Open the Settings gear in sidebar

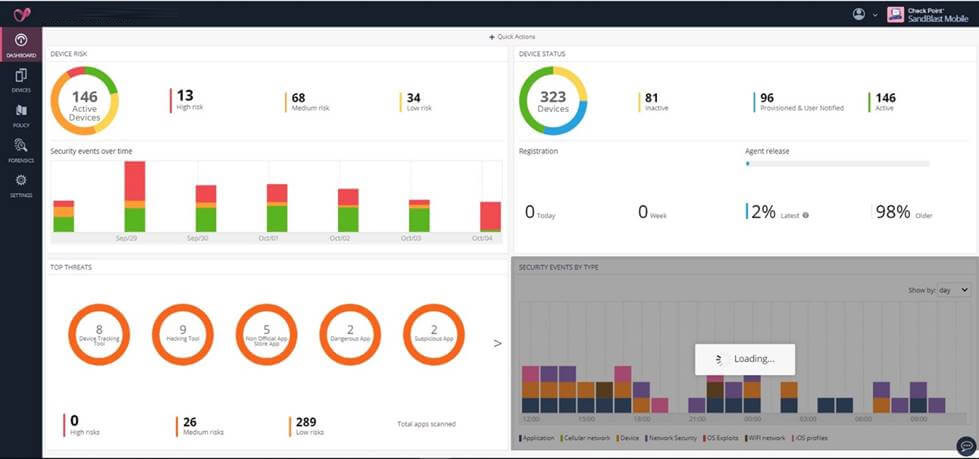[x=20, y=185]
